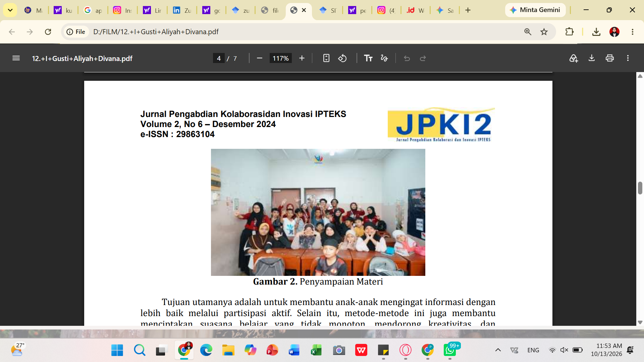Click the File site info chip
Viewport: 644px width, 362px height.
tap(76, 32)
